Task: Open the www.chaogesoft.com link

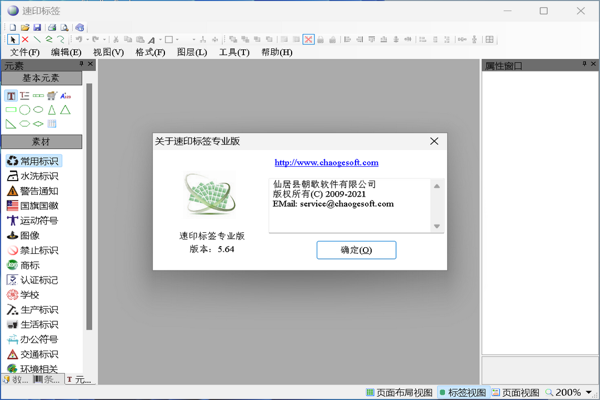Action: 326,162
